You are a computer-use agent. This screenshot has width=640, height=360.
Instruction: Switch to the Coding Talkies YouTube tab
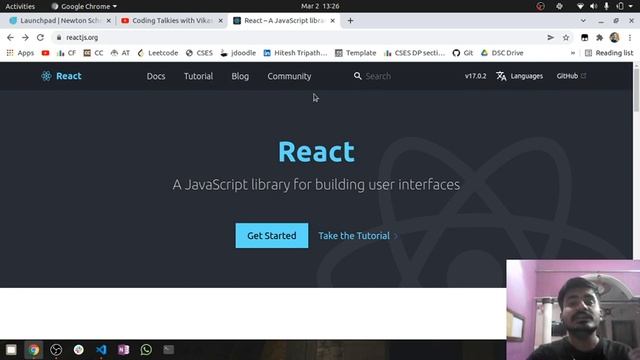coord(172,20)
